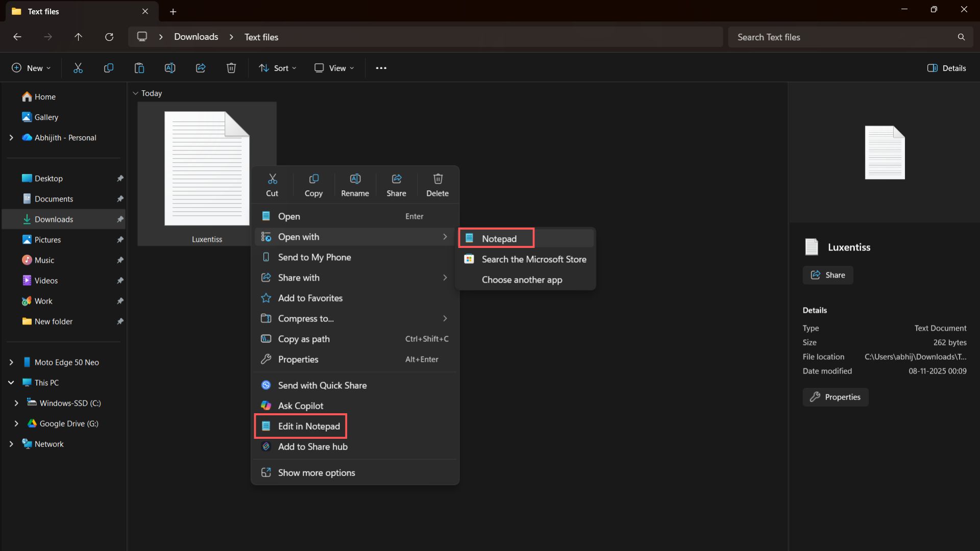Expand This PC in the sidebar

coord(11,382)
